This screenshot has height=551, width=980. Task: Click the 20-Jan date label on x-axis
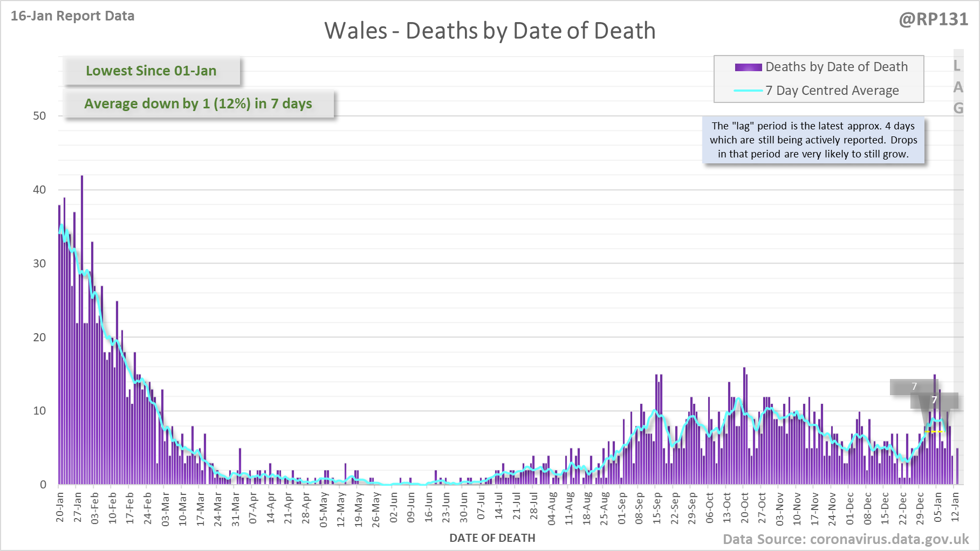(x=60, y=507)
